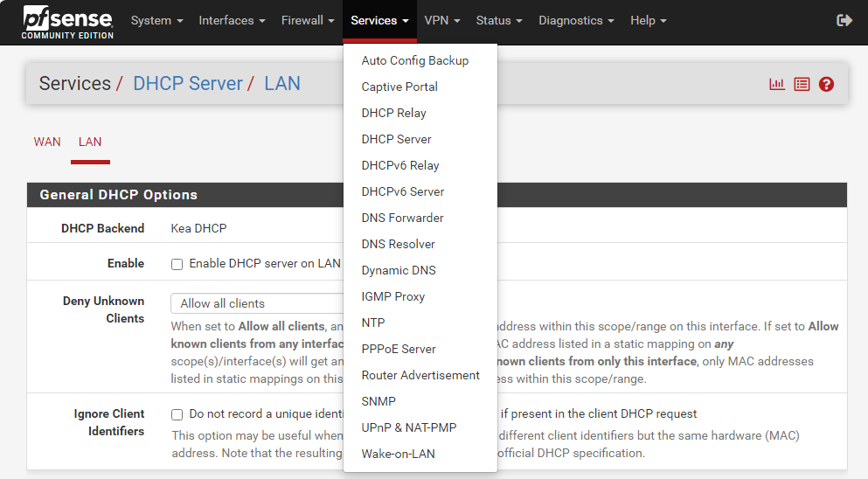Open the Diagnostics dropdown menu
868x479 pixels.
[x=576, y=20]
